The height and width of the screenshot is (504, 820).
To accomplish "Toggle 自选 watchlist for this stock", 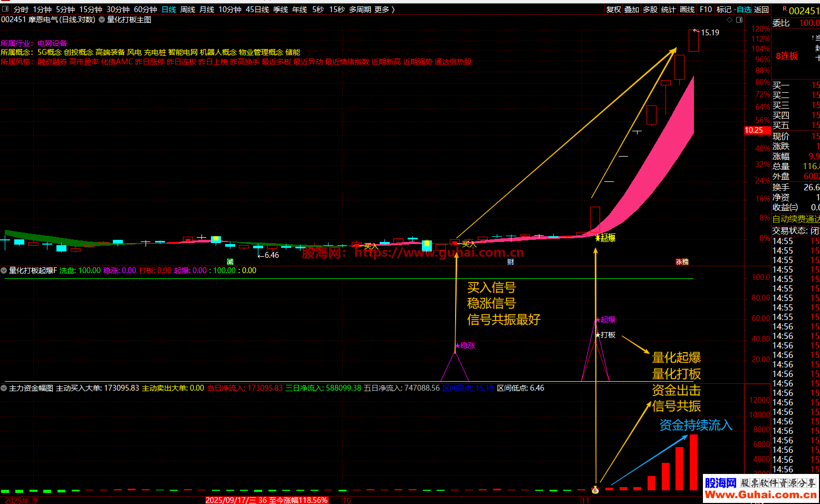I will 743,9.
